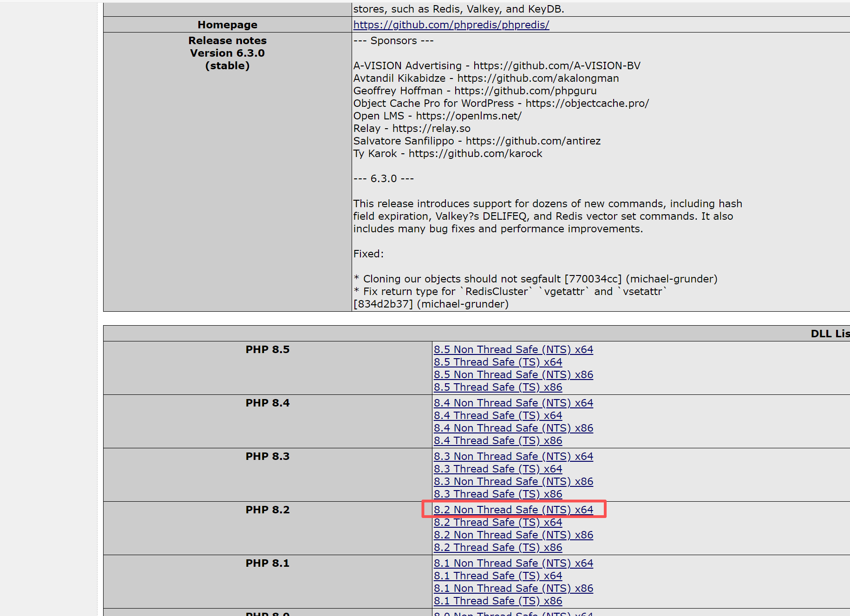The height and width of the screenshot is (616, 850).
Task: Click the '--- 6.3.0 ---' heading line
Action: (x=384, y=178)
